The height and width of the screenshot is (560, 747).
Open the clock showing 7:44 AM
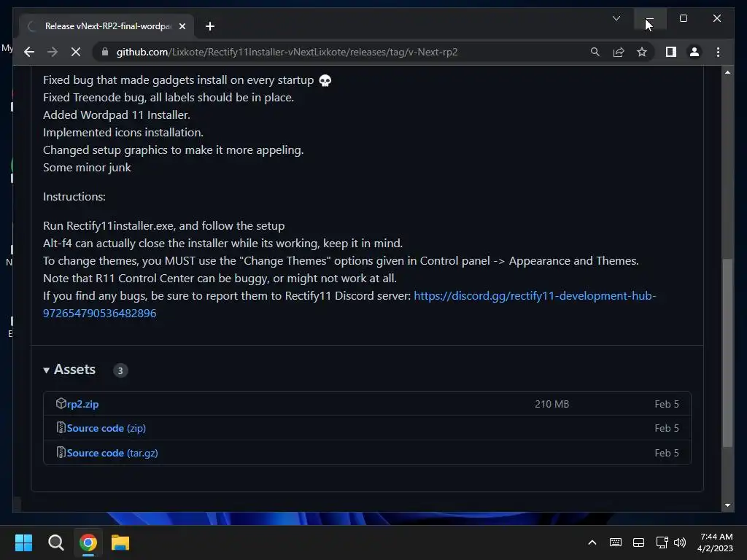[x=716, y=542]
